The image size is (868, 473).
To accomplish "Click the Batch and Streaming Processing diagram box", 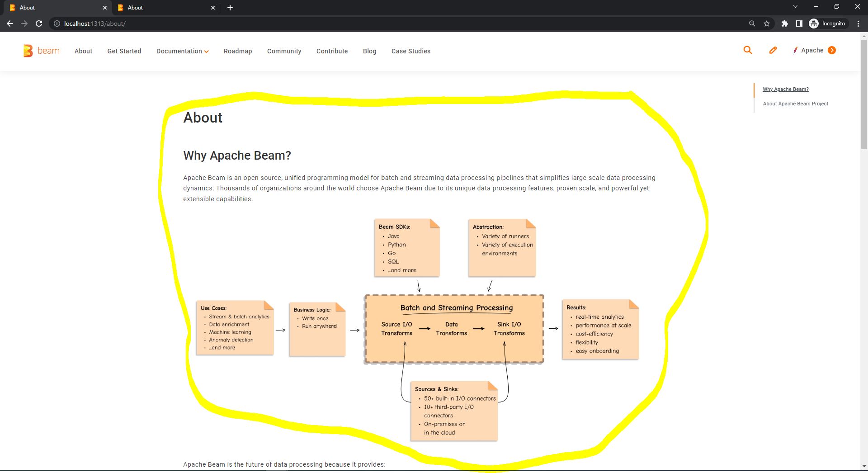I will 454,329.
